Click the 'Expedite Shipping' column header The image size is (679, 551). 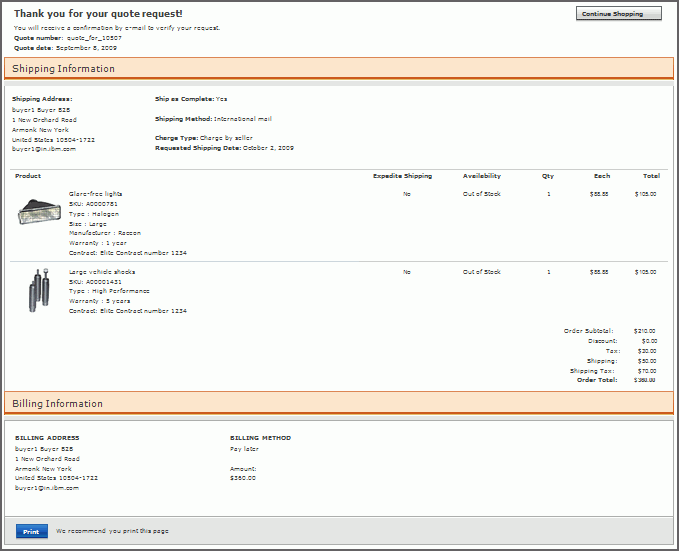402,175
